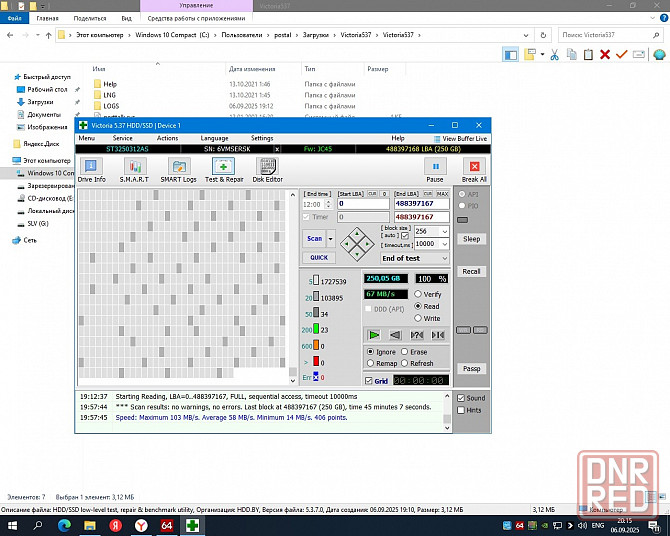Refresh the Explorer address bar
The width and height of the screenshot is (670, 536).
(x=543, y=35)
